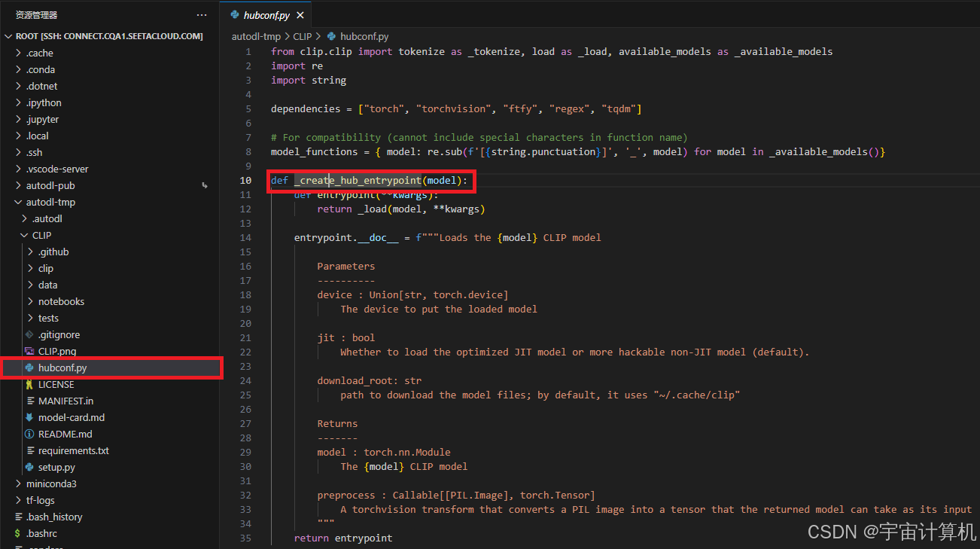Click Python file icon on hubconf.py tab
Image resolution: width=980 pixels, height=549 pixels.
pos(235,15)
